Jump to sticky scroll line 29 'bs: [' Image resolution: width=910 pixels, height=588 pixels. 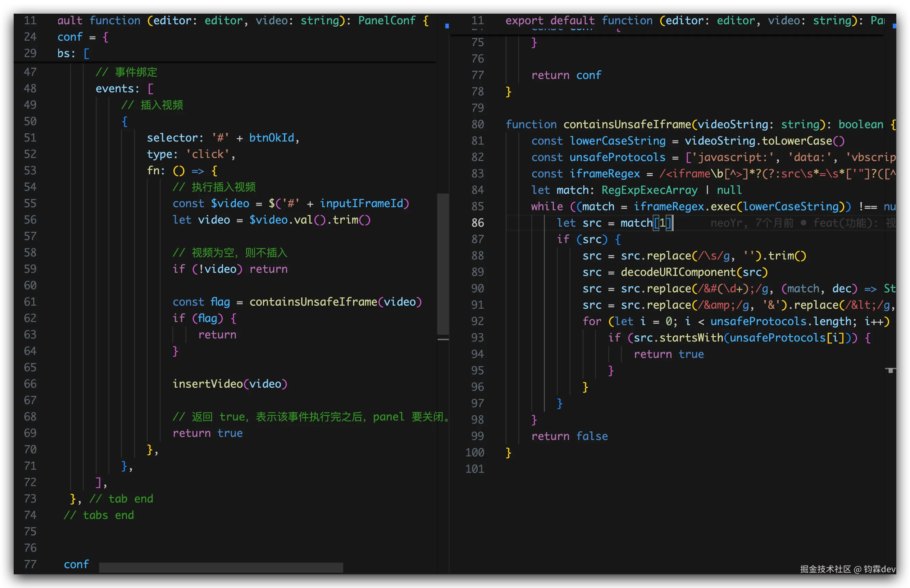click(73, 53)
